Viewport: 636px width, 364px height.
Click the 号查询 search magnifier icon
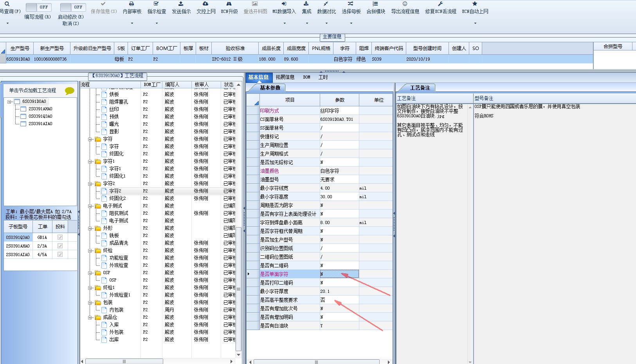(7, 4)
